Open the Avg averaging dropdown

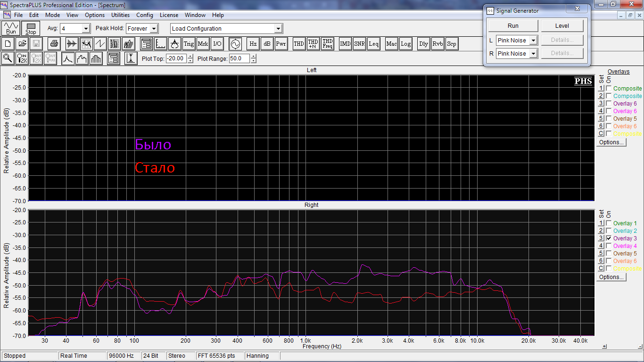86,29
